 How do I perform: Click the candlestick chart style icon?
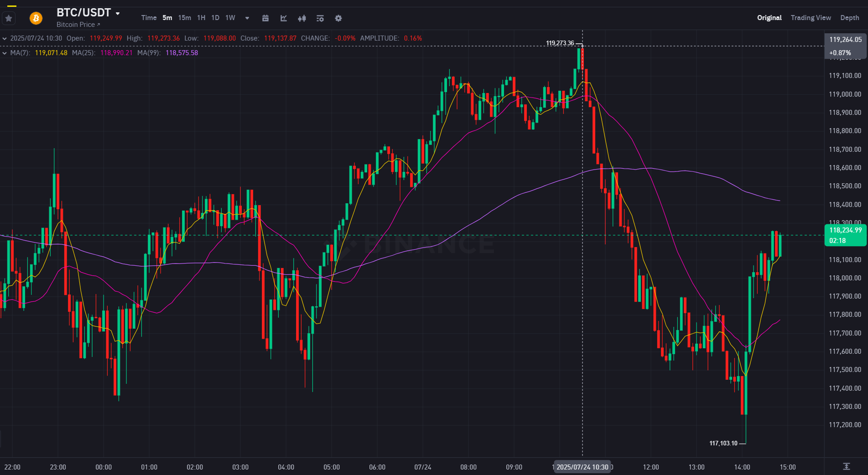tap(302, 18)
